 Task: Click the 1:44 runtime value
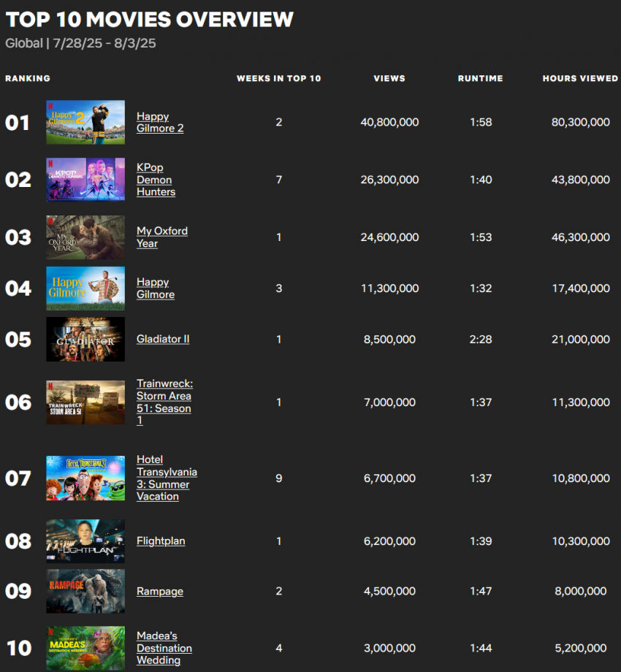coord(481,648)
